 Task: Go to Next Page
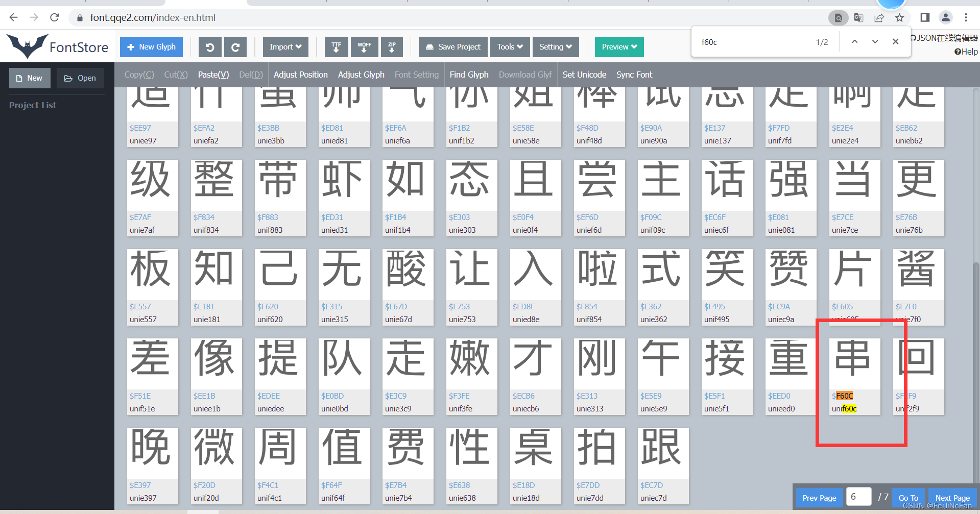click(x=952, y=498)
